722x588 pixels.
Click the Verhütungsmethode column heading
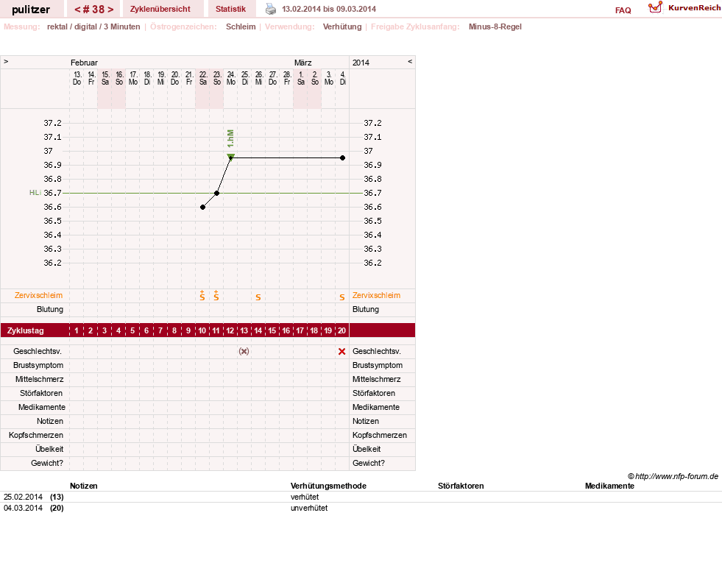(x=328, y=486)
